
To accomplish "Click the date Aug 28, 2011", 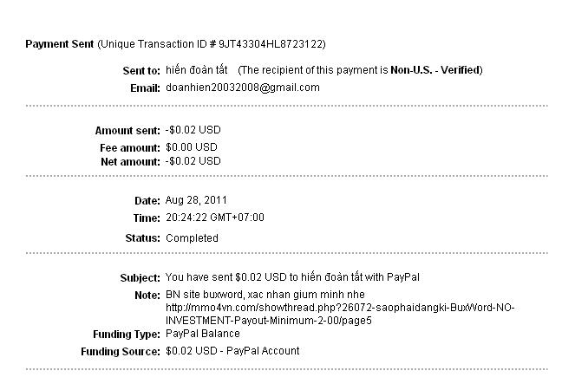I will point(196,200).
